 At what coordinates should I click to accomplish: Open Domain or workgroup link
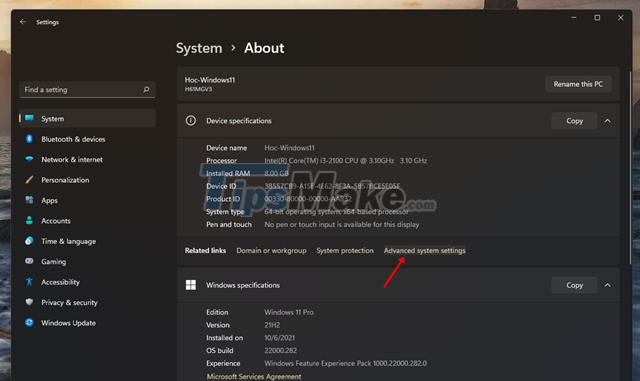[x=271, y=250]
